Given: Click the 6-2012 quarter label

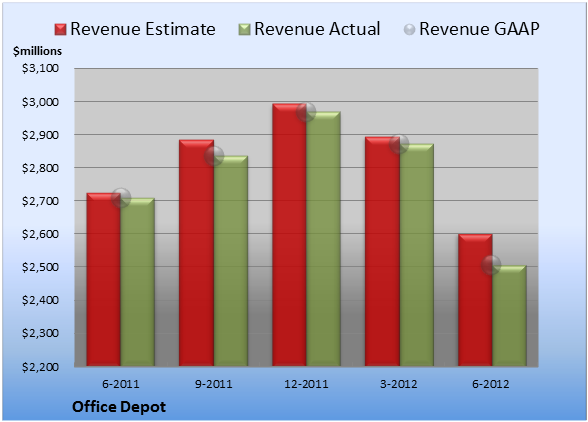Looking at the screenshot, I should click(x=491, y=384).
